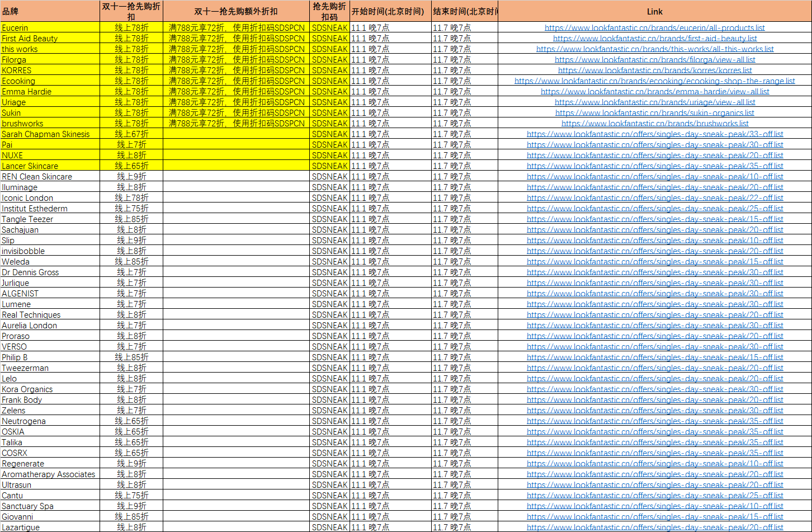Open the Eucerin all-products link

[x=655, y=27]
